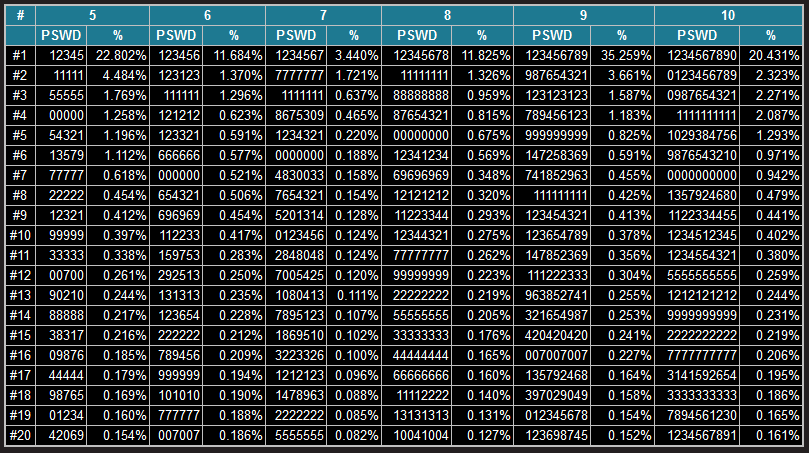Viewport: 809px width, 453px height.
Task: Click the length 8 column group header
Action: click(446, 16)
